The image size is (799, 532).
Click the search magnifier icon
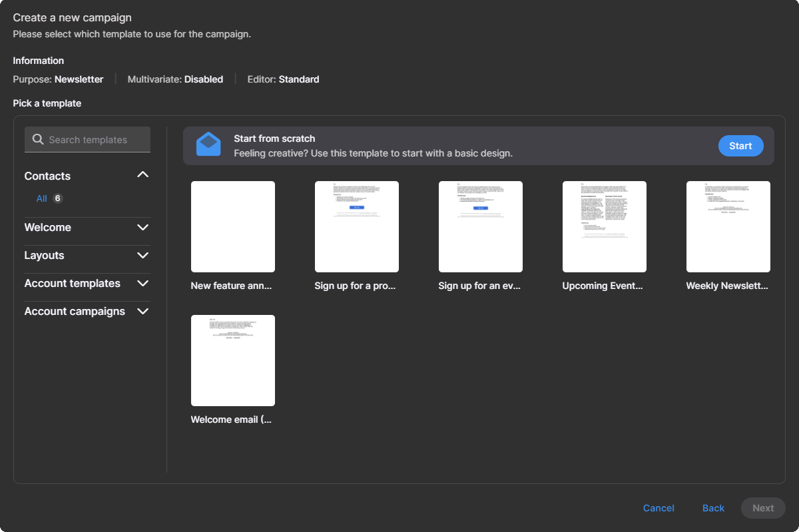pos(39,139)
